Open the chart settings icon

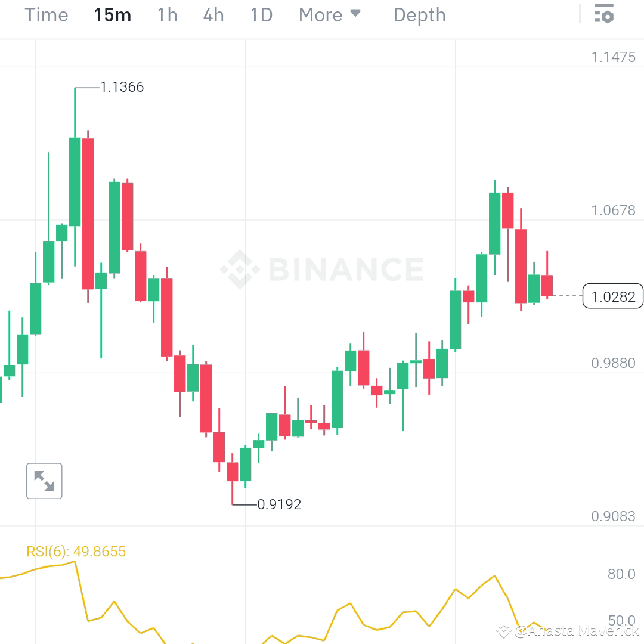coord(603,14)
